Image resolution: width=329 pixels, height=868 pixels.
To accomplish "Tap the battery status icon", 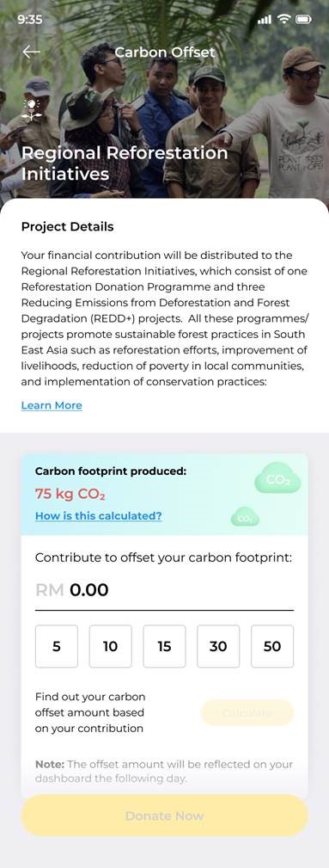I will (x=303, y=20).
